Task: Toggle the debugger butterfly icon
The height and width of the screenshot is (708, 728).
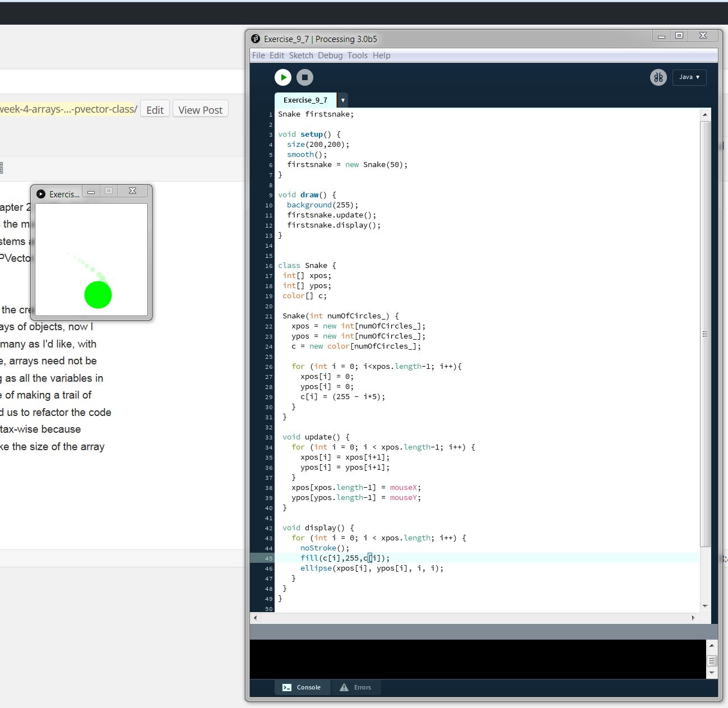Action: coord(659,77)
